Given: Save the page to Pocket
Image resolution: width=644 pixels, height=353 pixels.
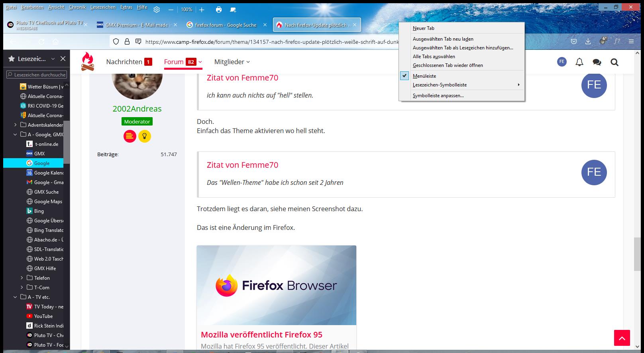Looking at the screenshot, I should (x=574, y=41).
